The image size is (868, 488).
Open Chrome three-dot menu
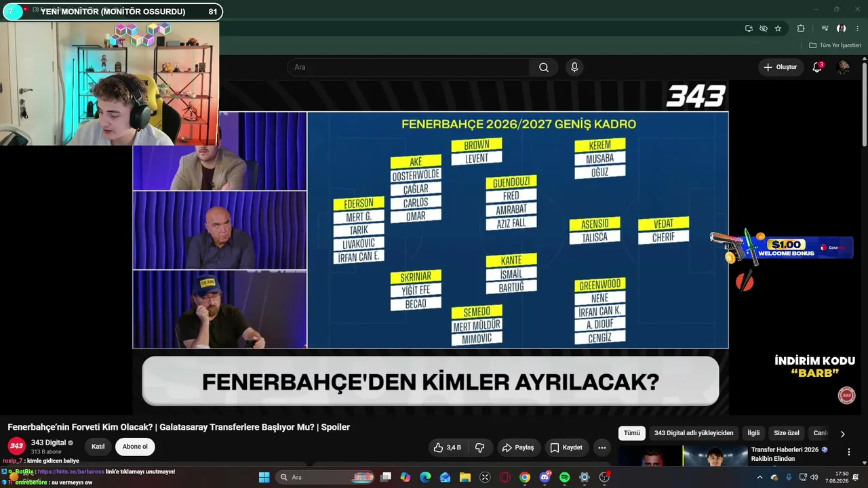[857, 28]
